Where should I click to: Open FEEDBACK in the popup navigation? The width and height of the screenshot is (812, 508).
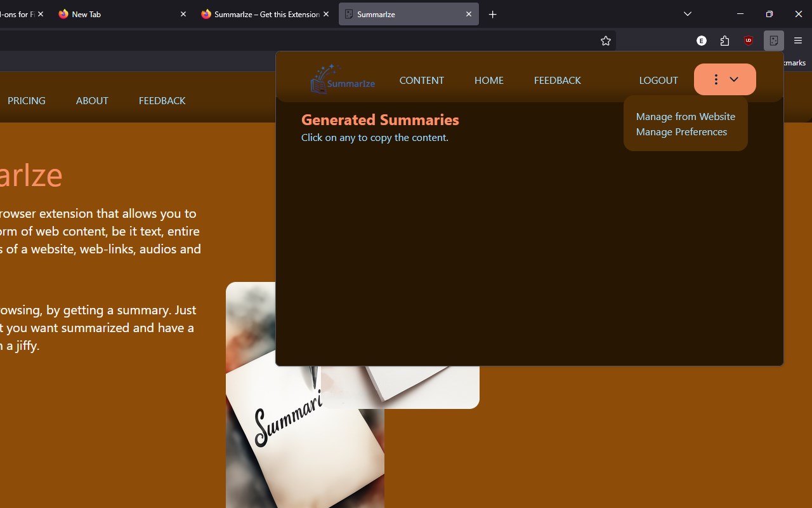coord(558,80)
